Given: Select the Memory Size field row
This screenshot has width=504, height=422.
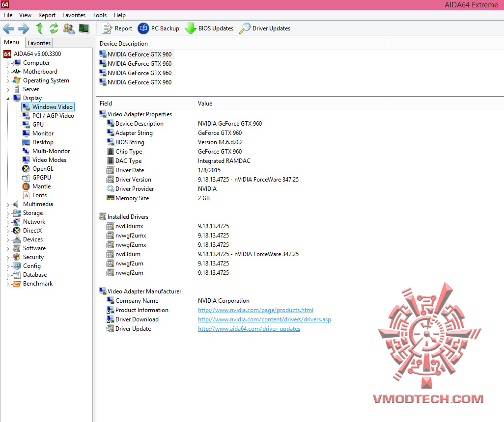Looking at the screenshot, I should click(158, 198).
